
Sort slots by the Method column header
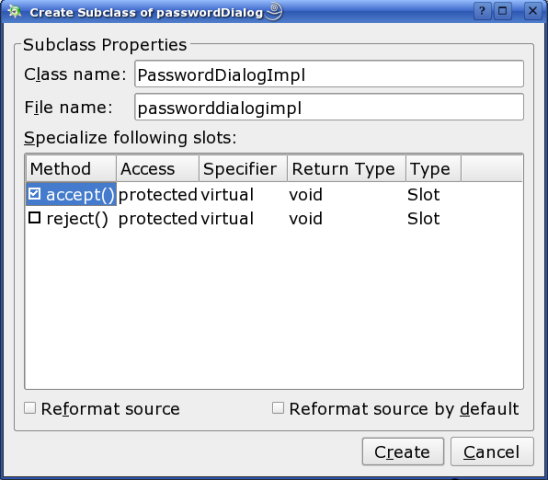tap(71, 169)
